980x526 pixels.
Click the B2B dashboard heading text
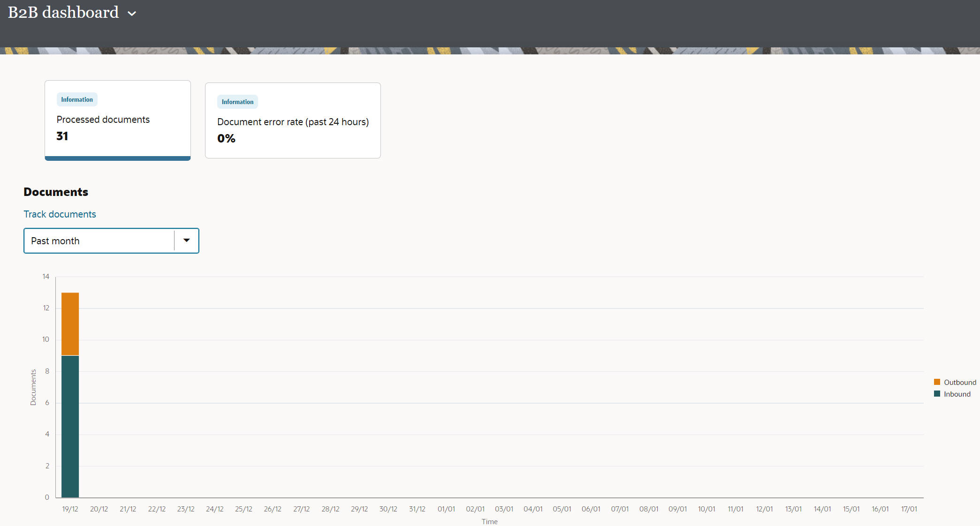[63, 13]
